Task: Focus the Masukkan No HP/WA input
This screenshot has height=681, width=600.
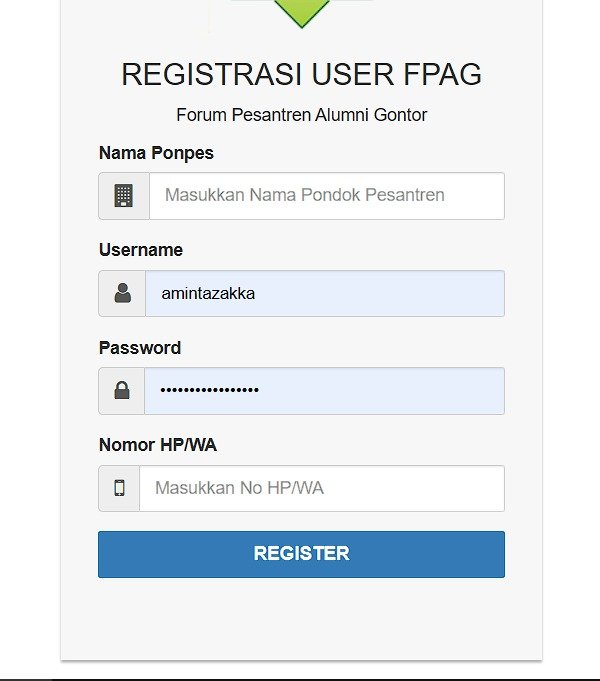Action: coord(321,488)
